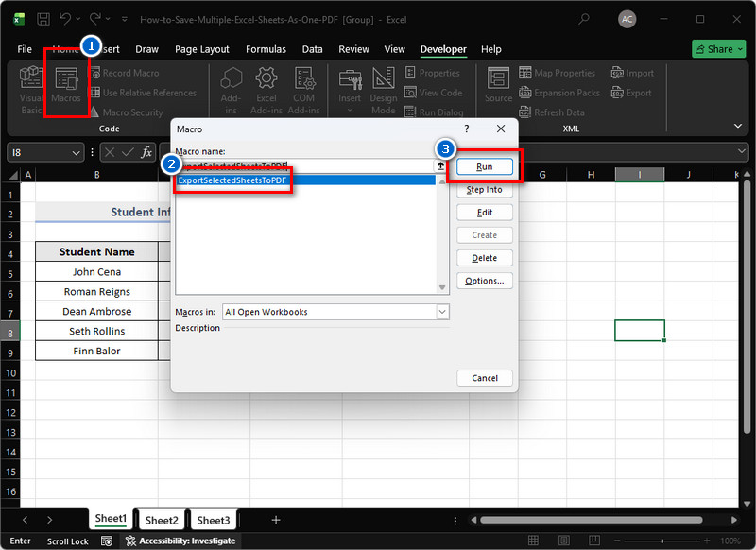Screen dimensions: 756x550
Task: Save the workbook from title bar
Action: [43, 19]
